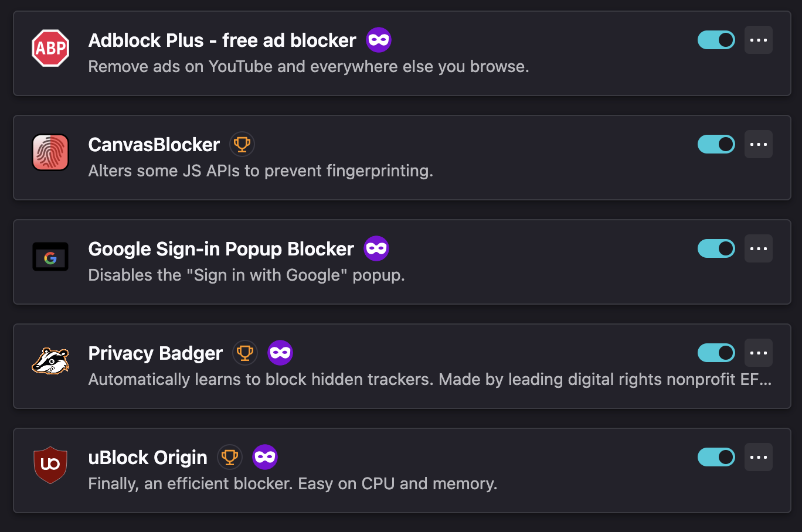Click the Privacy Badger badger icon
This screenshot has height=532, width=802.
50,360
